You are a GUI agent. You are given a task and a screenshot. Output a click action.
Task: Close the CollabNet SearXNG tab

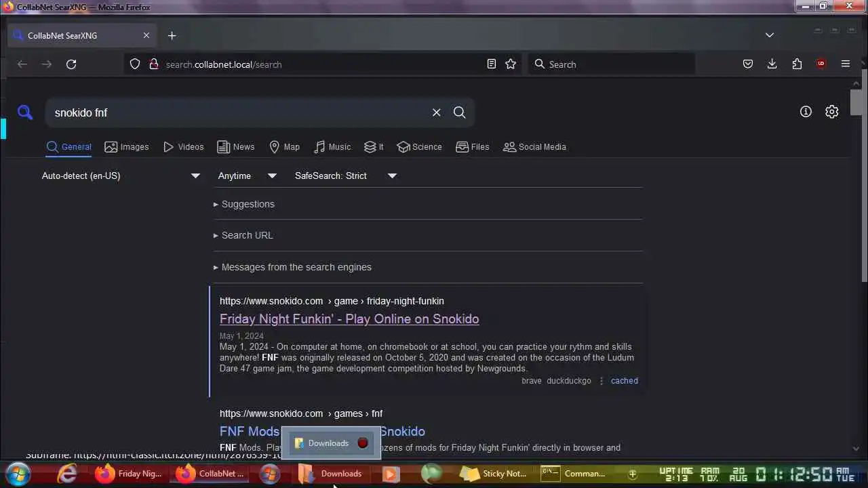146,35
